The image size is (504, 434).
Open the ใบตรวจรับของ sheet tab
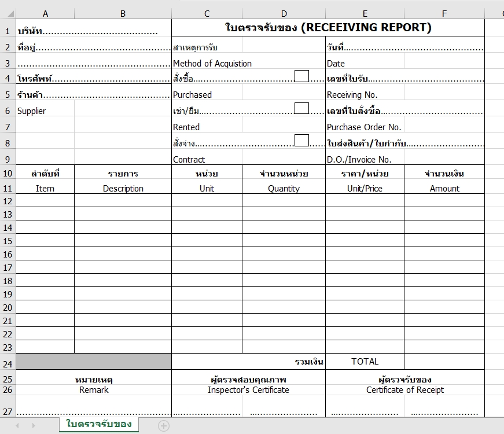pos(99,424)
